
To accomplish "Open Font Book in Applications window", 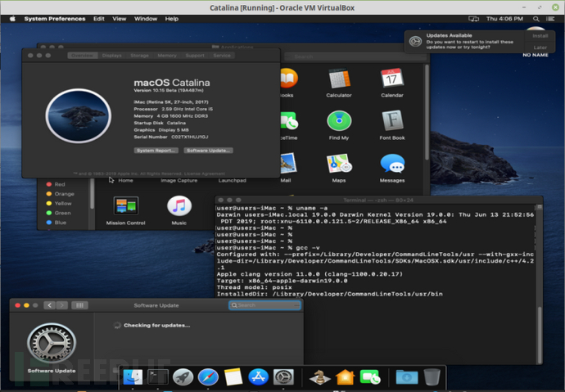I will 392,121.
